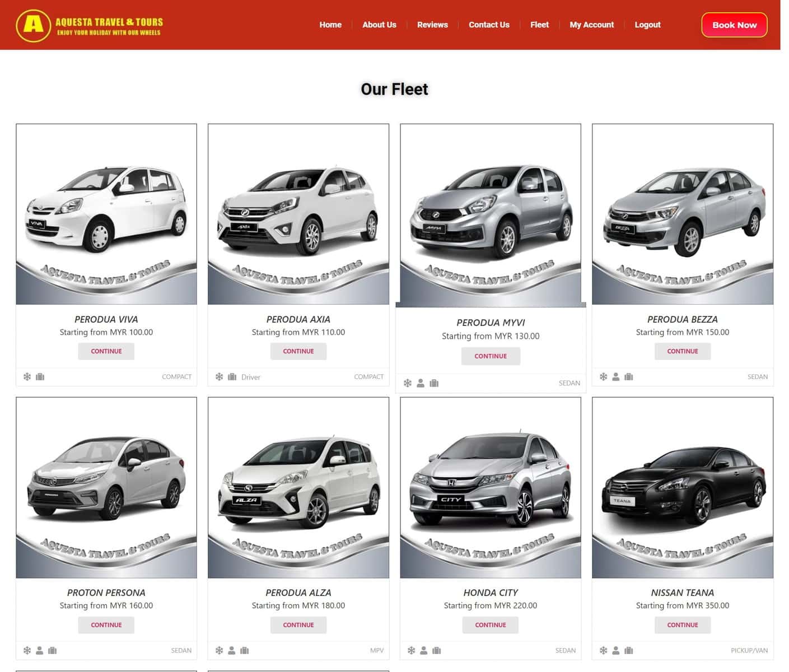Click the snowflake icon on Perodua Bezza card
789x672 pixels.
point(603,377)
